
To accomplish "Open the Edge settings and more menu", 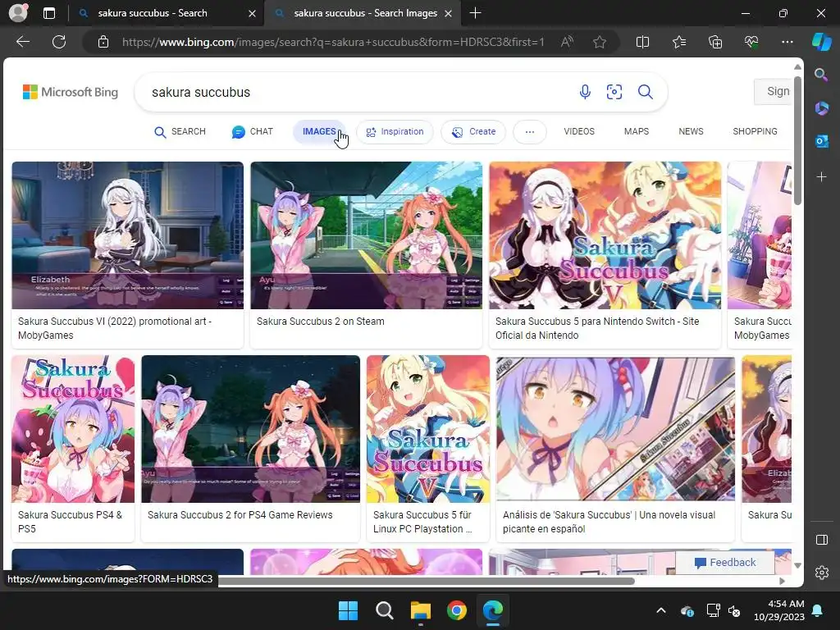I will tap(787, 42).
